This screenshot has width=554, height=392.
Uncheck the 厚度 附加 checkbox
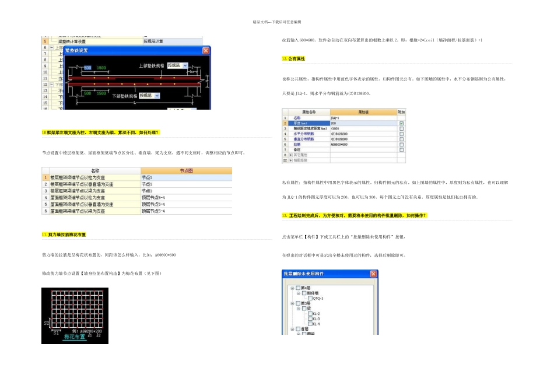[401, 123]
